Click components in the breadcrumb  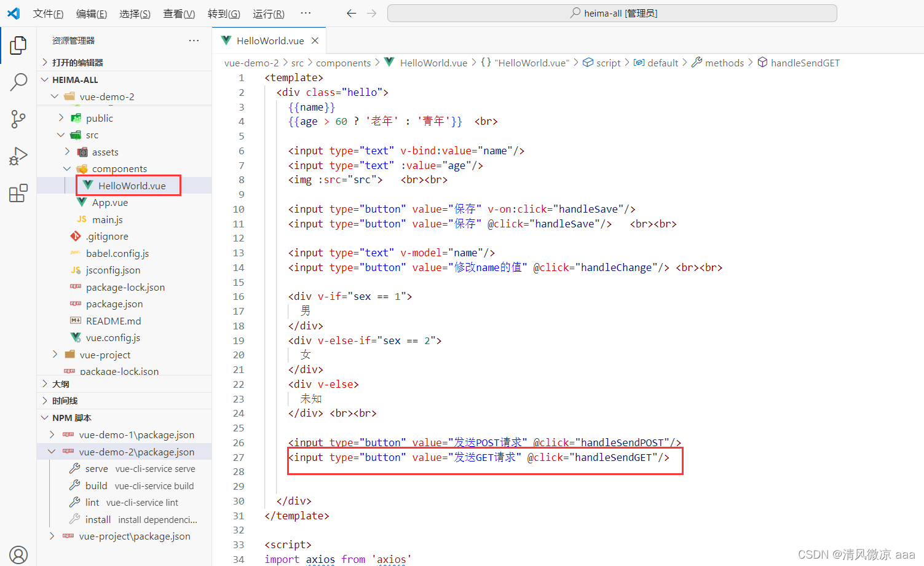343,63
